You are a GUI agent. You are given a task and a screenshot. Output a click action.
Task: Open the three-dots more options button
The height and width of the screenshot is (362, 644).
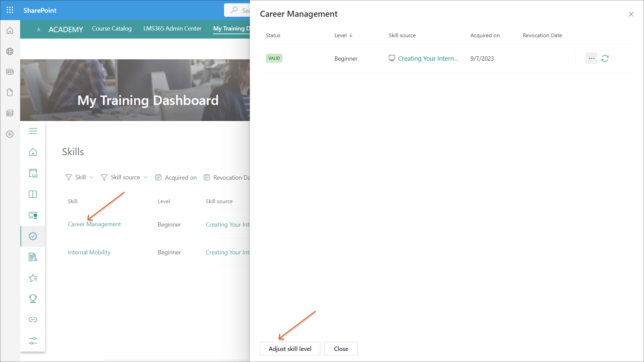coord(591,58)
